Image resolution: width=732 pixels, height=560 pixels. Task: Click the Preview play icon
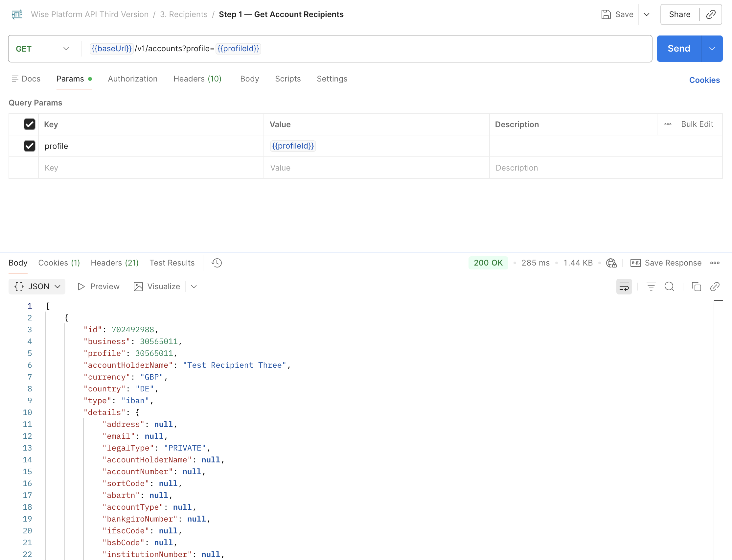click(x=81, y=286)
